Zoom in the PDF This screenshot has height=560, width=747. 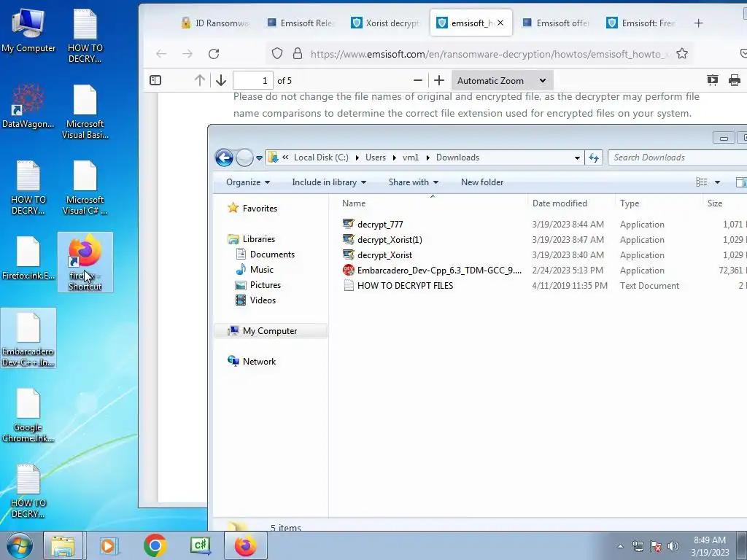pyautogui.click(x=438, y=80)
